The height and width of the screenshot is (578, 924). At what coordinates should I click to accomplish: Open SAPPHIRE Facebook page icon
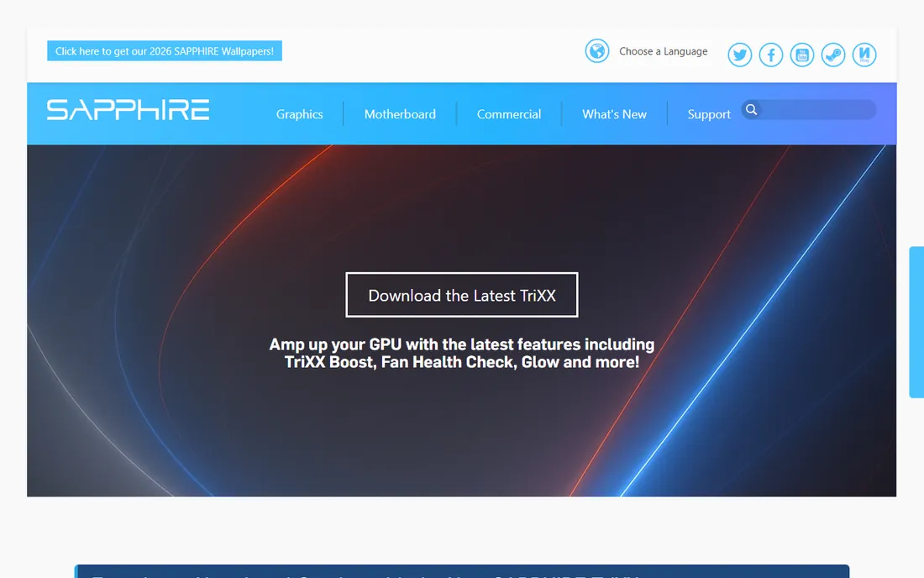771,55
